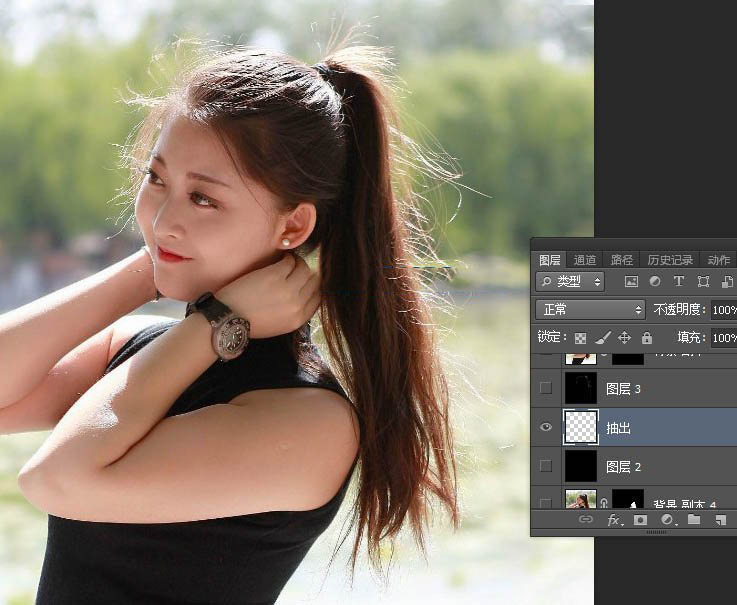737x605 pixels.
Task: Select the 背景 副本 4 mask thumbnail
Action: coord(628,499)
